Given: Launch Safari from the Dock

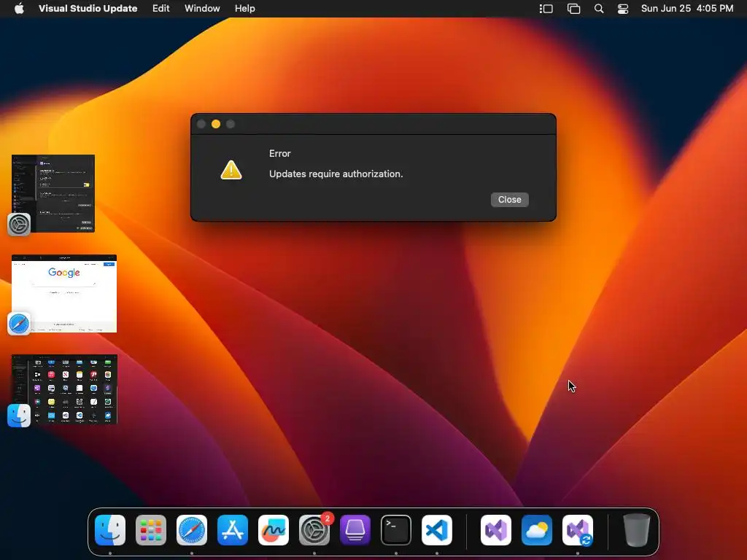Looking at the screenshot, I should (x=192, y=530).
